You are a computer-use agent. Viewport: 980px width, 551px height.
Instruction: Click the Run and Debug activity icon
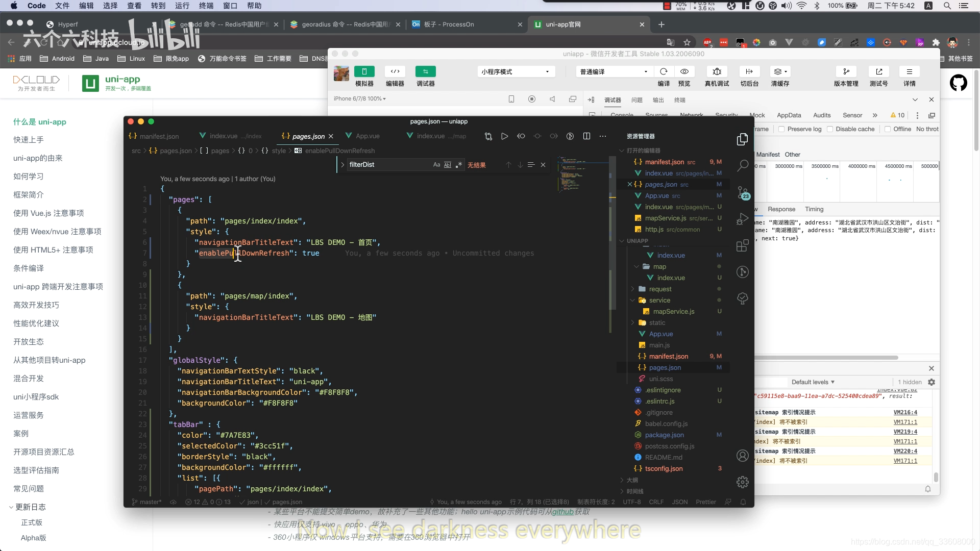point(743,219)
